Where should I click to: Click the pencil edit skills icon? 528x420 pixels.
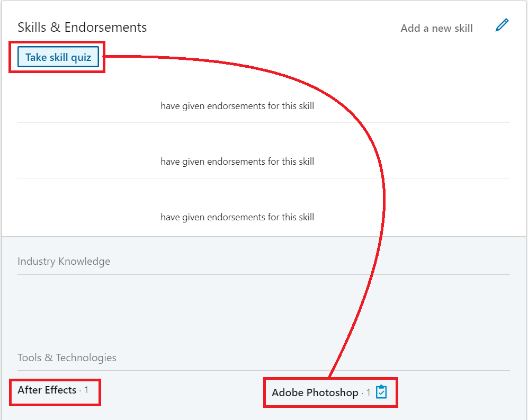[x=502, y=25]
